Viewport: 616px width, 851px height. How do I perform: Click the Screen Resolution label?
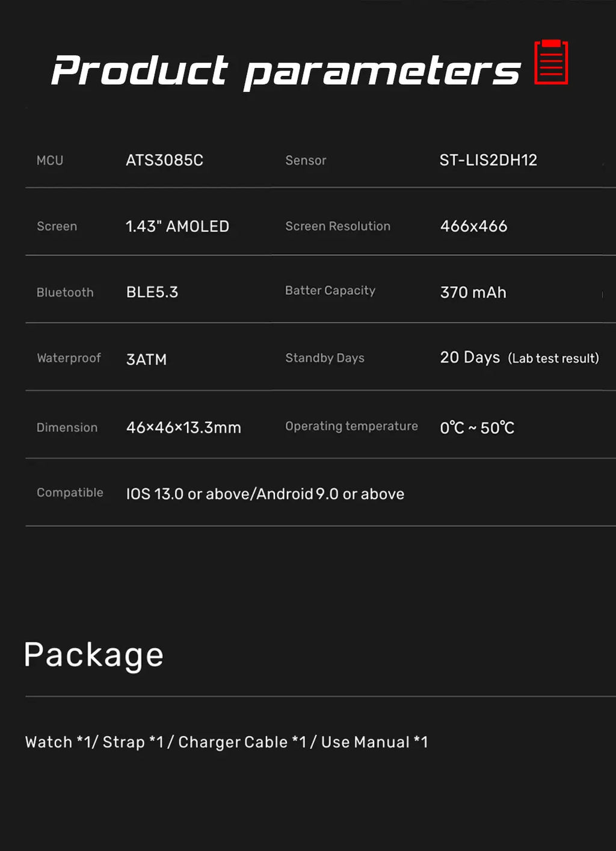click(337, 226)
